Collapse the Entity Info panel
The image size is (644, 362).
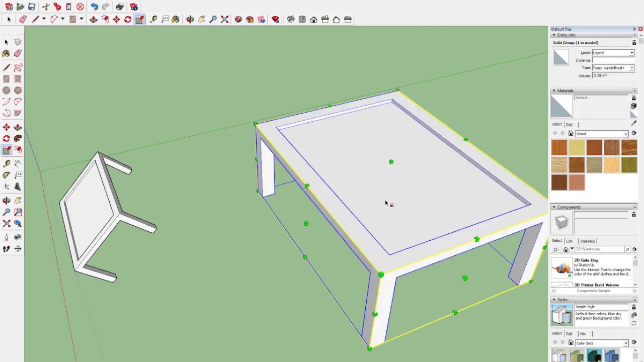coord(554,35)
